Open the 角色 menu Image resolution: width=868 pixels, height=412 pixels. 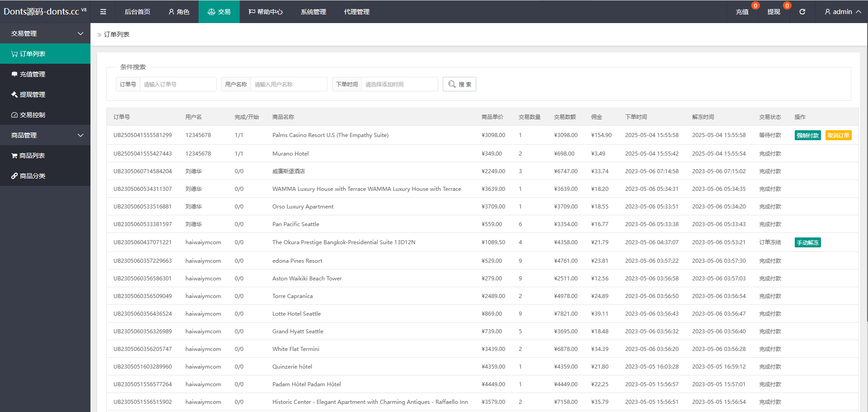(x=179, y=12)
